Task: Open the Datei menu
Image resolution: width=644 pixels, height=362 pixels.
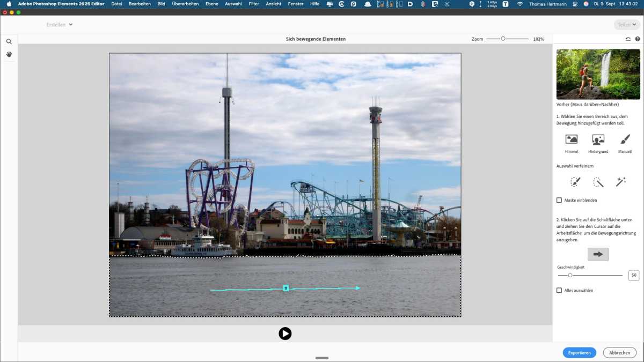Action: [x=116, y=4]
